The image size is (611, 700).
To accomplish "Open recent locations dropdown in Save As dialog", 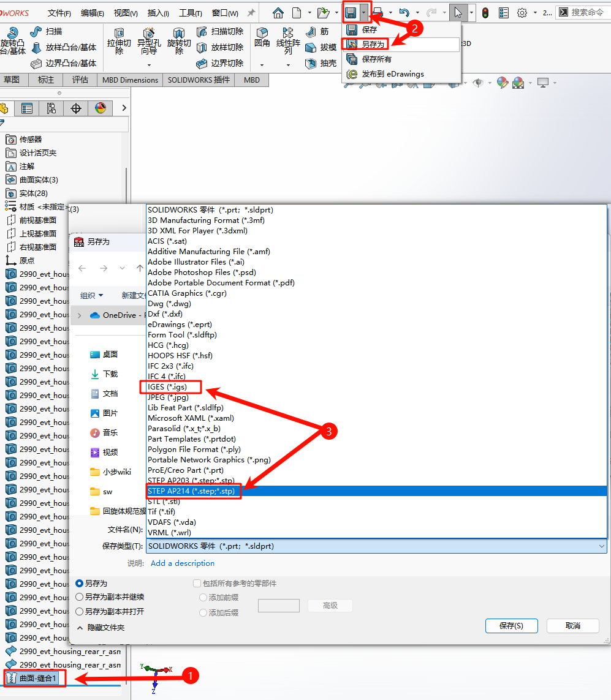I will [122, 268].
